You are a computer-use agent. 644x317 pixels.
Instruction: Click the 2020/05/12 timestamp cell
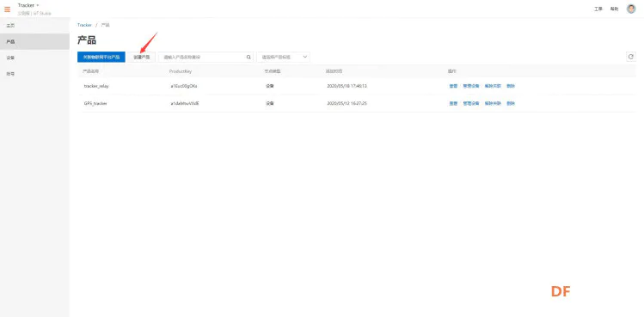pyautogui.click(x=347, y=103)
